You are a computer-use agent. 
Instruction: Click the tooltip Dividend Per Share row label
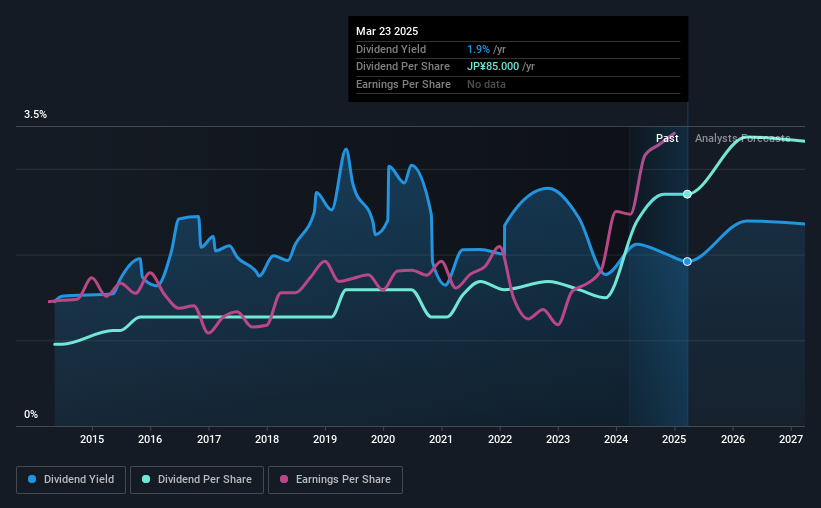403,67
